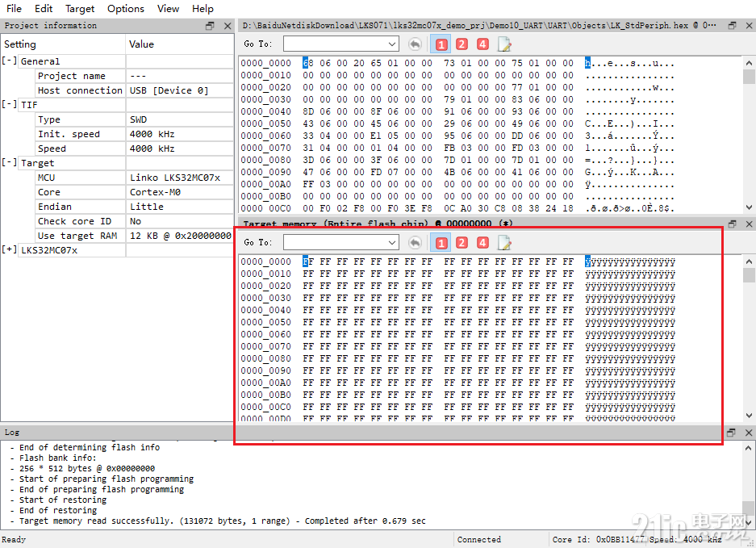Select 2-byte view in hex file window
The height and width of the screenshot is (548, 756).
click(462, 44)
